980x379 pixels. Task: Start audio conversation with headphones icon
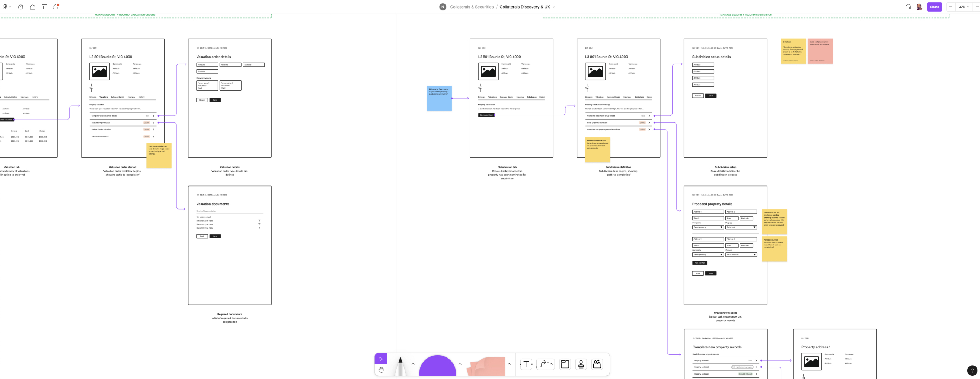pyautogui.click(x=908, y=7)
